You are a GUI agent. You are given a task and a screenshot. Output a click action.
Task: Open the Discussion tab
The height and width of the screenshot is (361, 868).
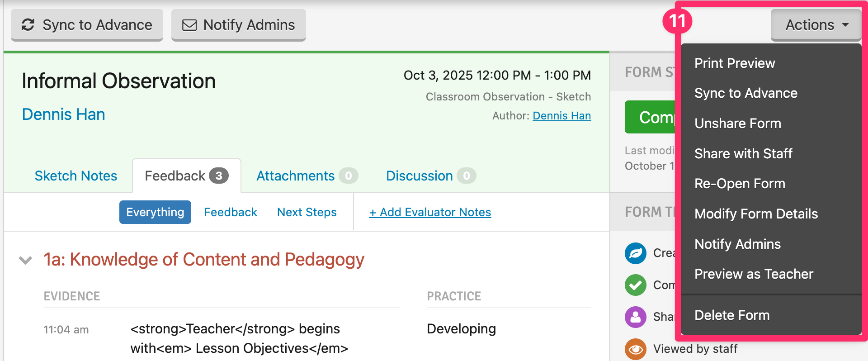(x=430, y=176)
